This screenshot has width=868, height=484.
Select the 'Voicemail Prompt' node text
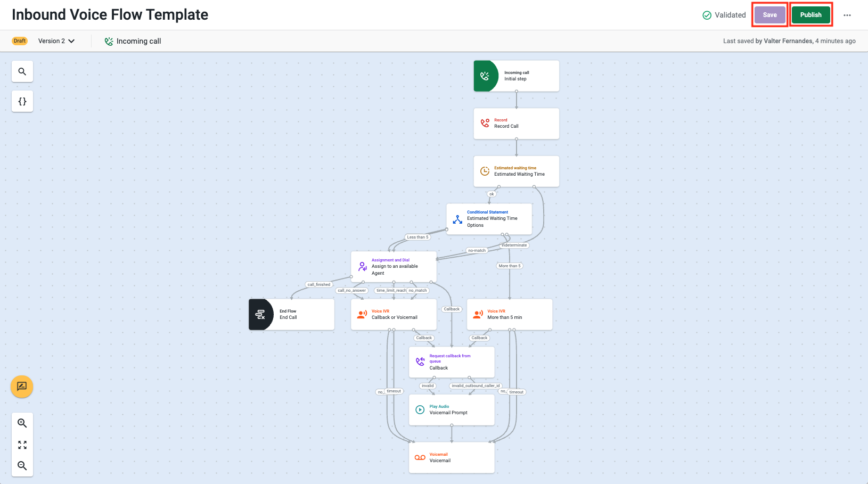point(448,413)
